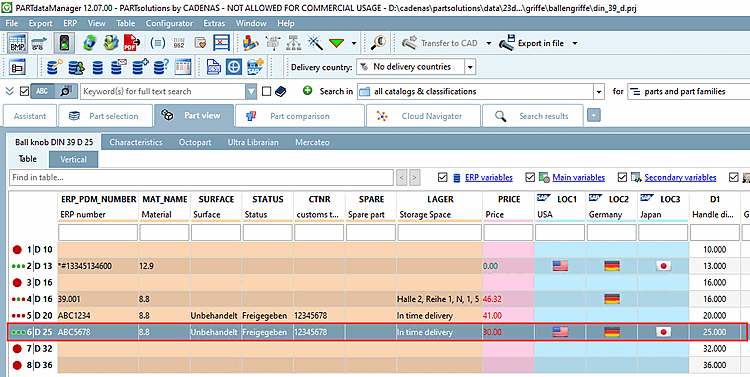Click the DIN 962 toolbar icon

pos(179,43)
